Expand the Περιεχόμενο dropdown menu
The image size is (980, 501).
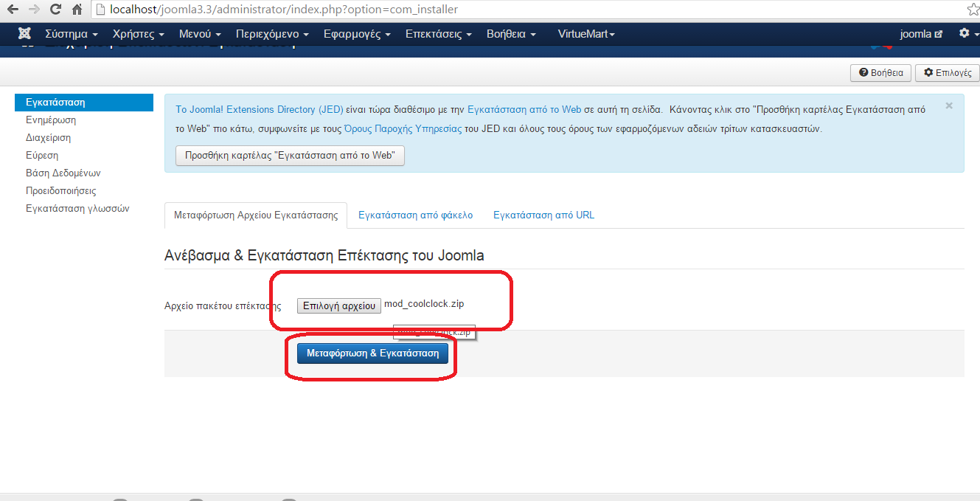[x=272, y=34]
